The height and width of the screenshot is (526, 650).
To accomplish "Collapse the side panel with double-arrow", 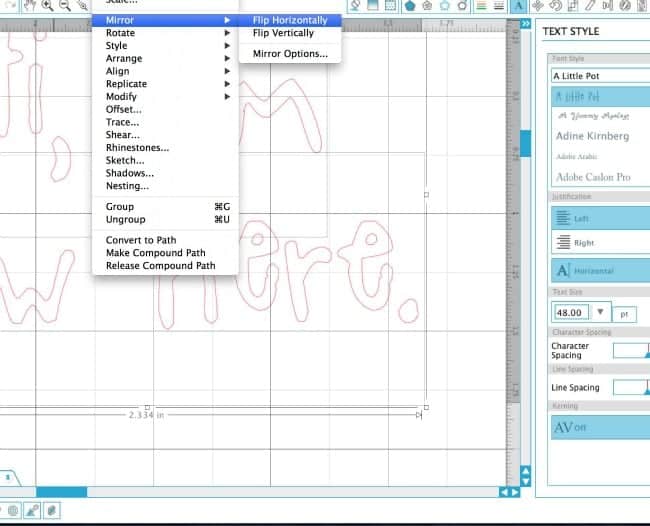I will (x=526, y=24).
